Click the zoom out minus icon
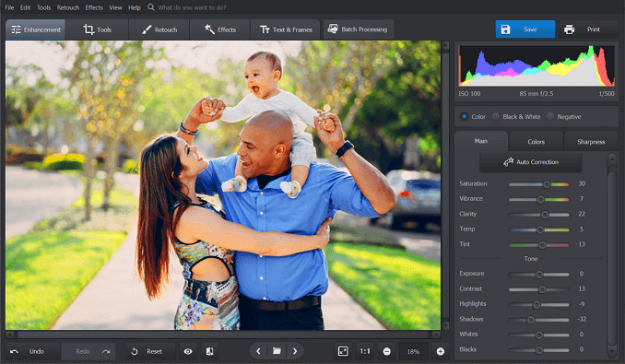 coord(386,351)
